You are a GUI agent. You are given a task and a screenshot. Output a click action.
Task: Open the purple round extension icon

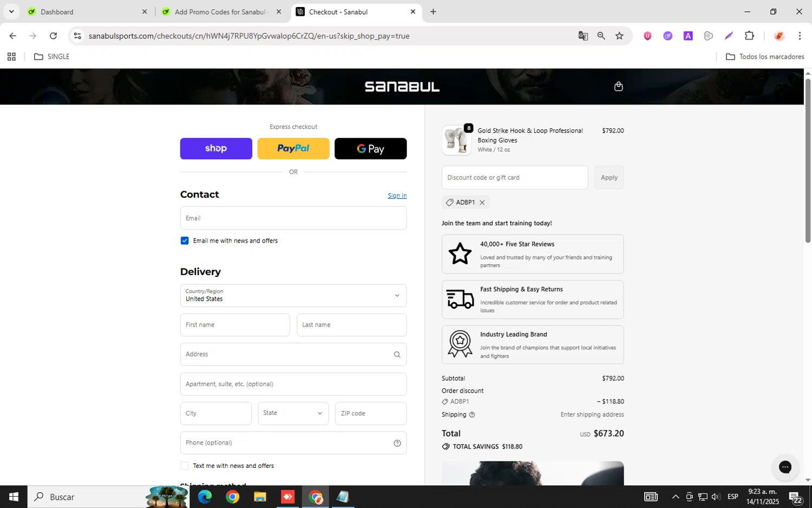[667, 36]
